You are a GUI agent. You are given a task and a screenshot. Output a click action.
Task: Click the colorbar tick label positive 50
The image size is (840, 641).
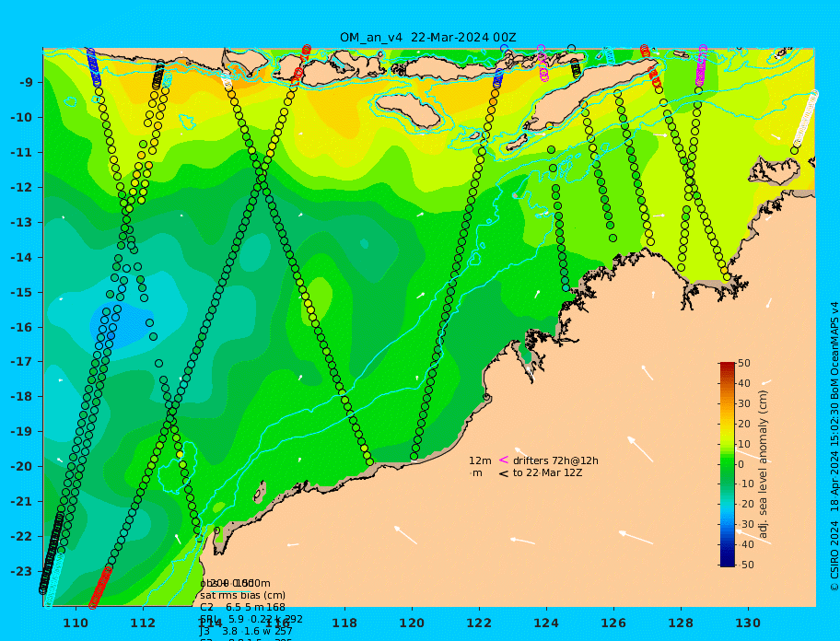coord(744,363)
